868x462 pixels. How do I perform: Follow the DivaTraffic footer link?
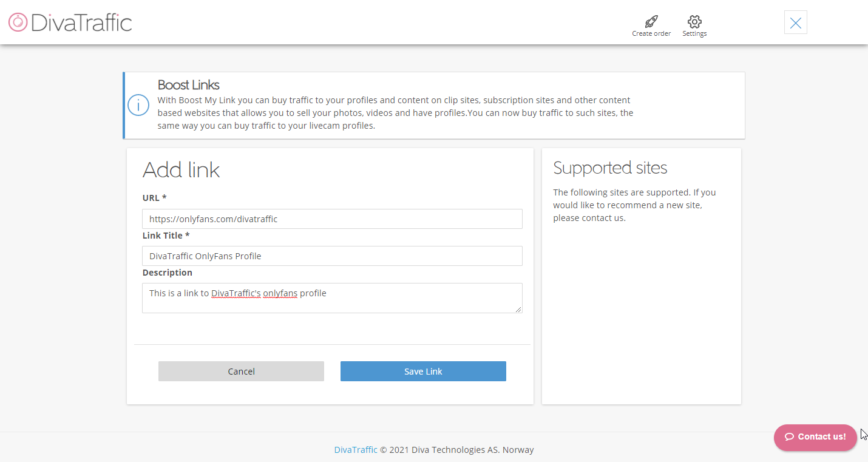(356, 450)
